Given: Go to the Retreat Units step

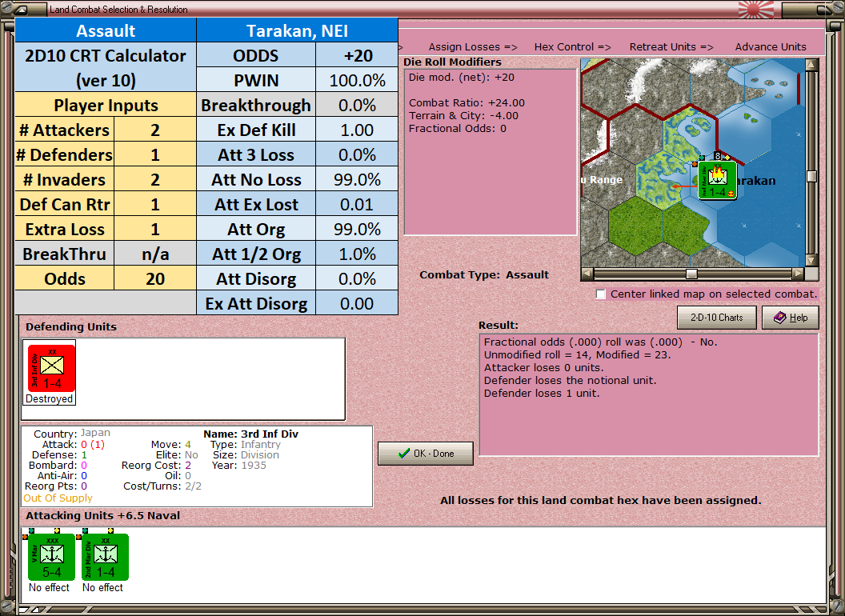Looking at the screenshot, I should click(x=671, y=47).
